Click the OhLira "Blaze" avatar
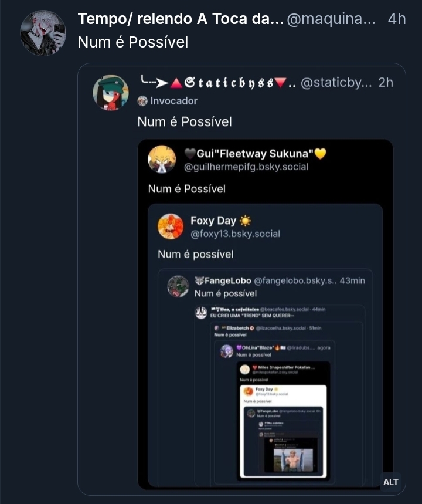 tap(227, 351)
